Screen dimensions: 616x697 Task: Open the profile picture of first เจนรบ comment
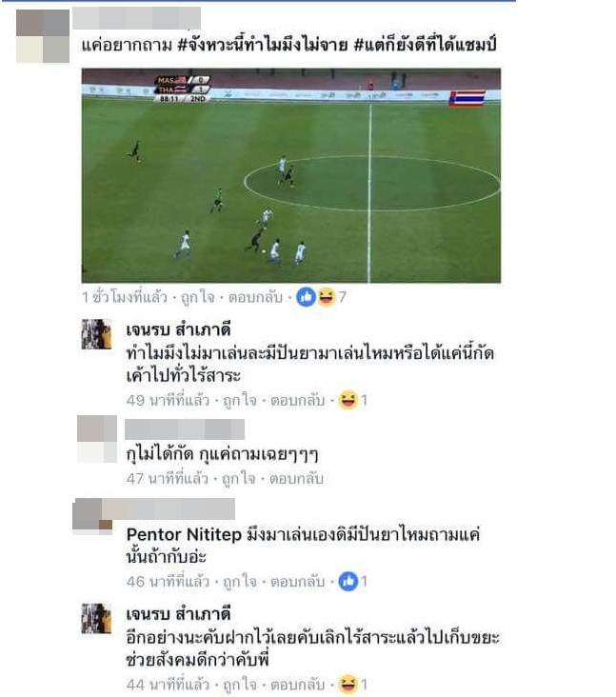click(x=96, y=334)
